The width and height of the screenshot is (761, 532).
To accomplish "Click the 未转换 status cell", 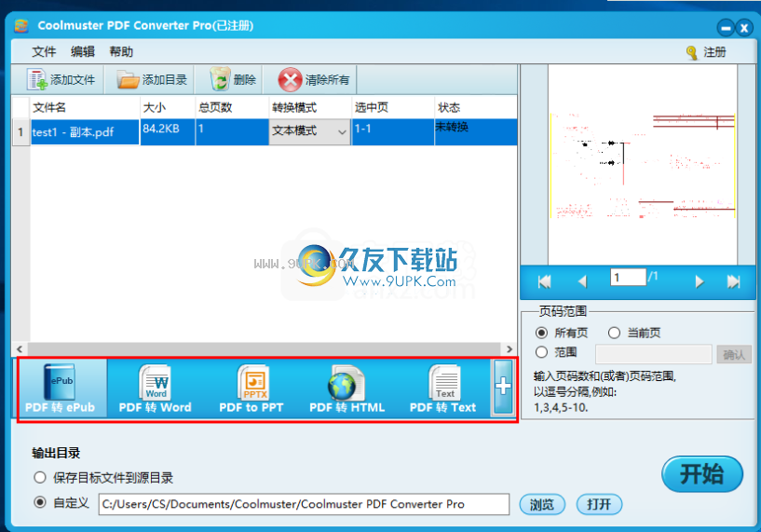I will (x=476, y=132).
